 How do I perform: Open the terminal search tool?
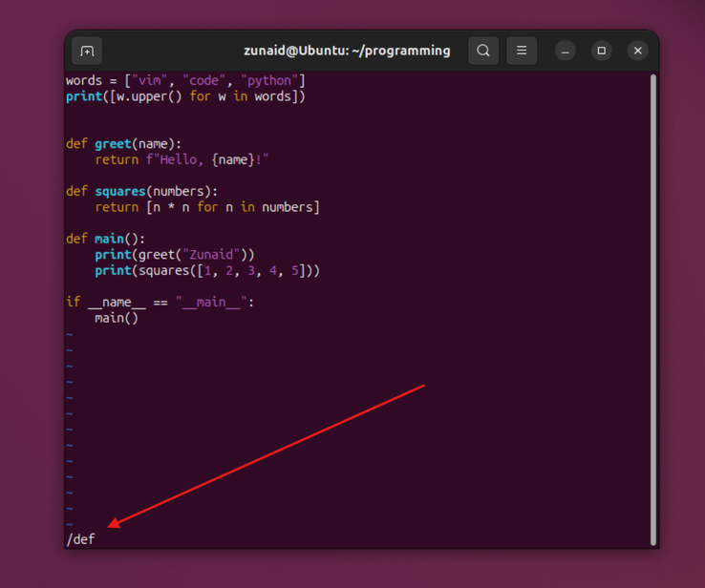point(483,51)
